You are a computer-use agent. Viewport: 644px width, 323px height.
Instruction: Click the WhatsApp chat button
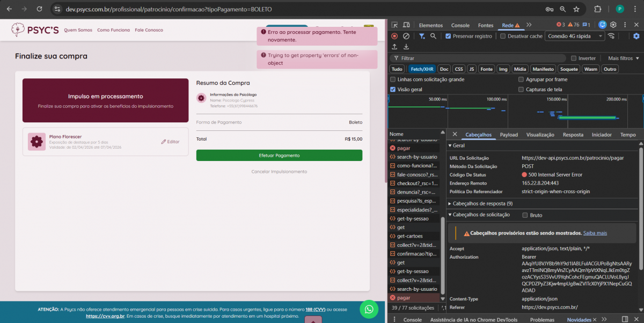[x=369, y=309]
